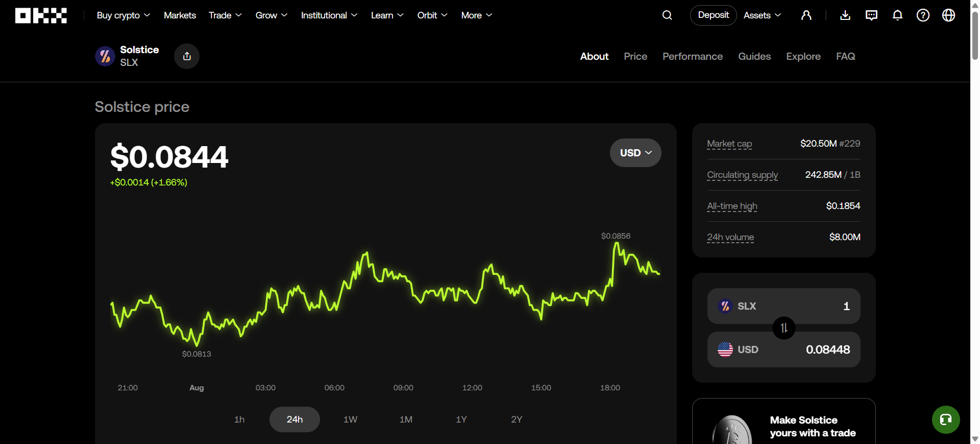Expand the Institutional menu
The image size is (980, 444).
tap(329, 15)
